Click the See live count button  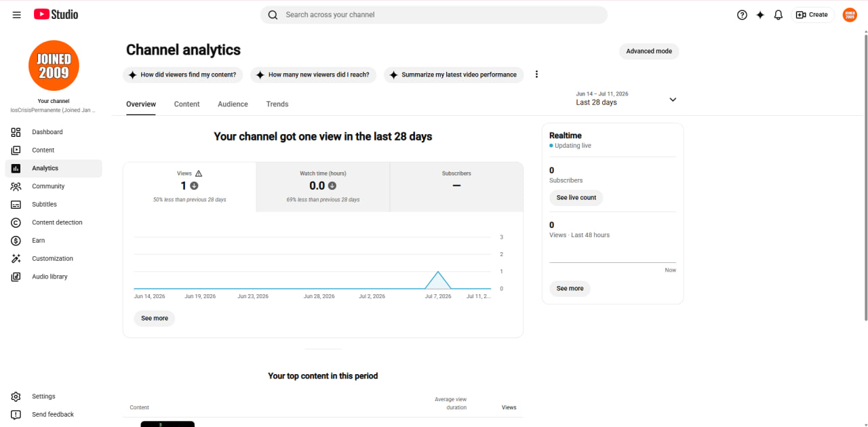[576, 198]
